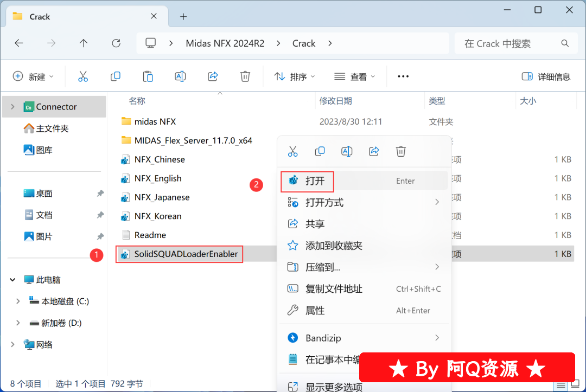Open the 新建 (New) dropdown
Viewport: 586px width, 392px height.
point(33,76)
